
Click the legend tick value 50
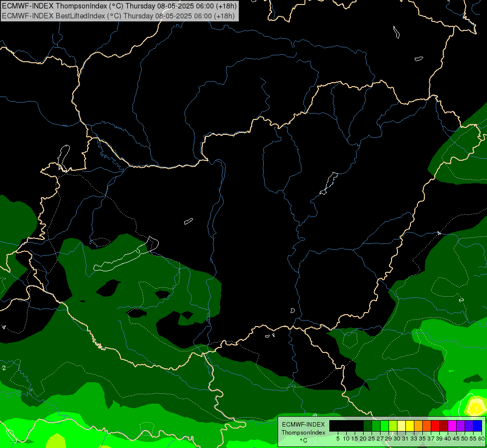point(465,439)
